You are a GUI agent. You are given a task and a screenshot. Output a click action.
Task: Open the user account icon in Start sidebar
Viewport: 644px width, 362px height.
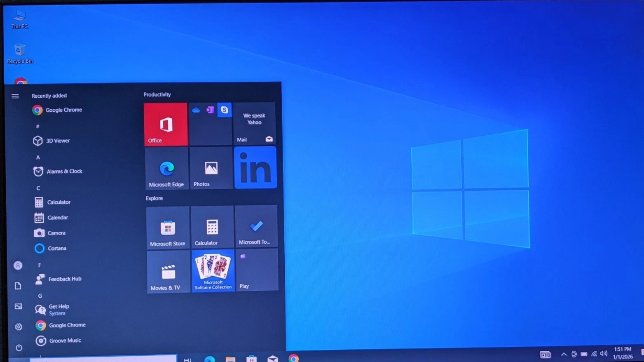pyautogui.click(x=18, y=266)
